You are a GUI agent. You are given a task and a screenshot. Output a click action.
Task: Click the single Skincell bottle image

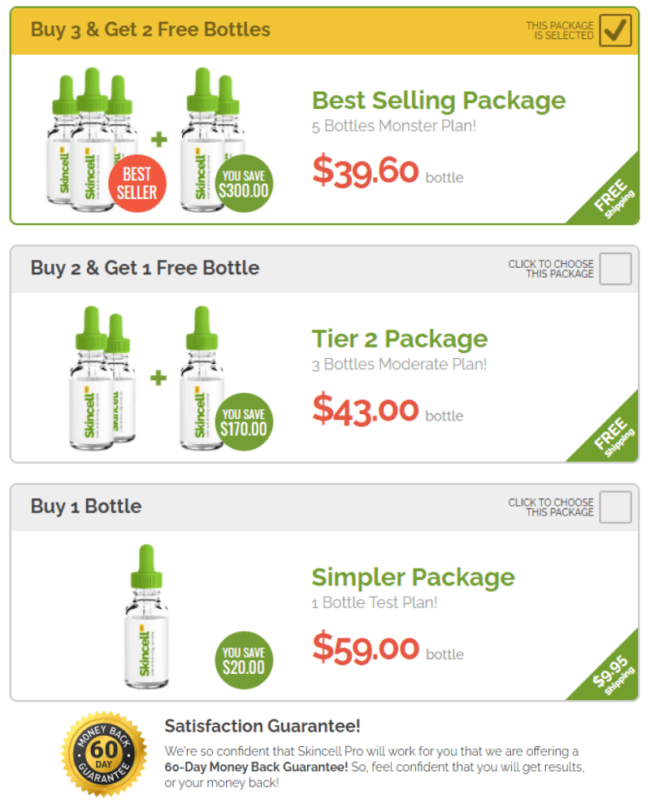[x=145, y=617]
